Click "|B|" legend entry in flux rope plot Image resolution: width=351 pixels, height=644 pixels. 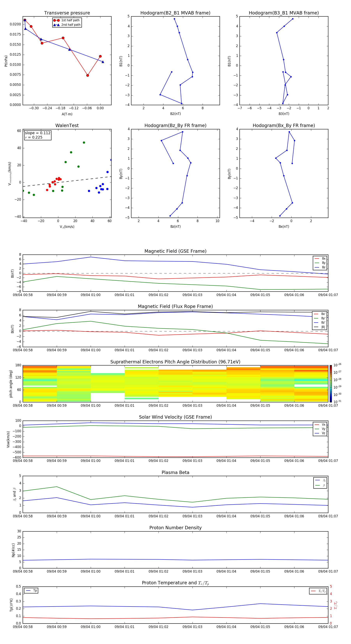click(320, 327)
